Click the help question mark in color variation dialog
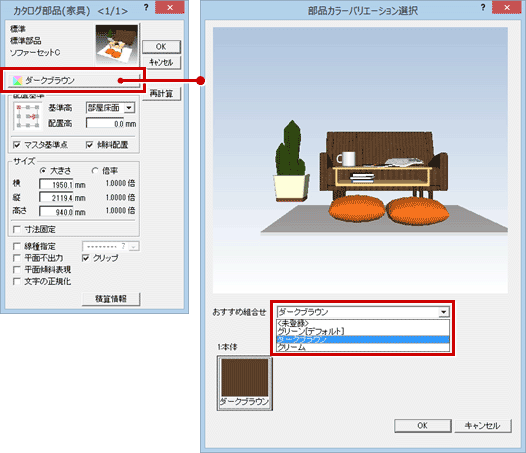The image size is (526, 453). pyautogui.click(x=483, y=8)
